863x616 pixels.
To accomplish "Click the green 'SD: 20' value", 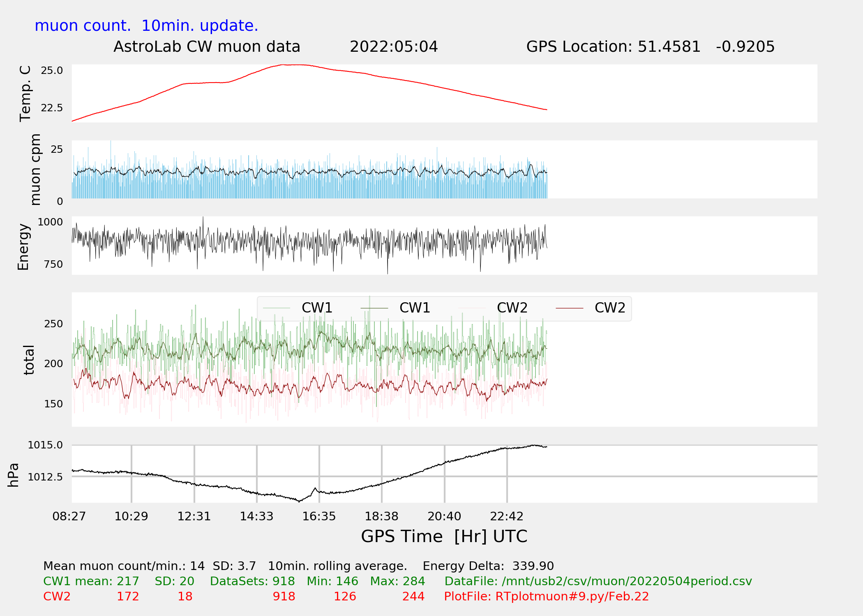I will coord(174,582).
